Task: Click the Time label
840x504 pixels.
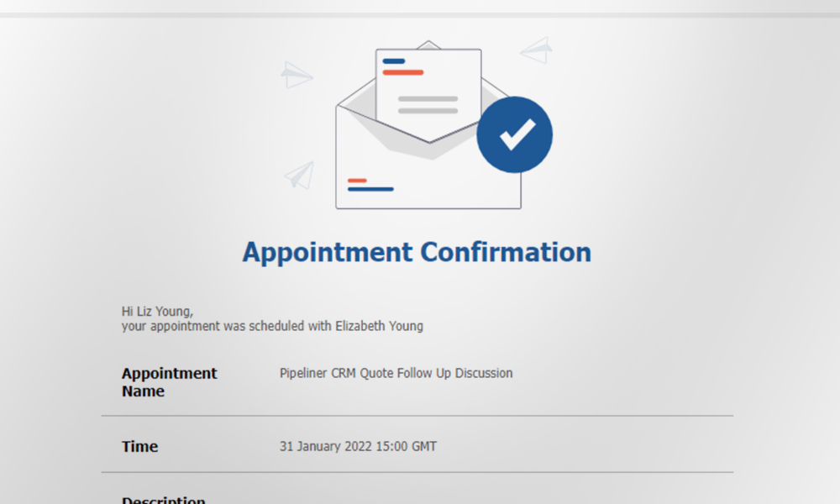Action: [x=139, y=447]
